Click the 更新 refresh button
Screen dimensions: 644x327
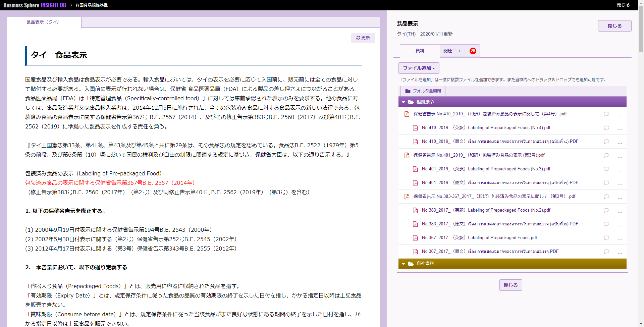point(363,38)
